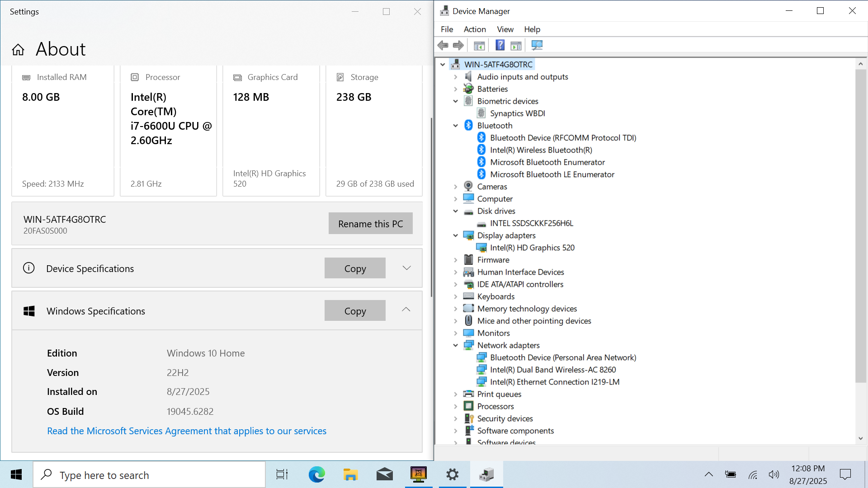The height and width of the screenshot is (488, 868).
Task: Click the scan for hardware changes monitor icon
Action: (x=537, y=45)
